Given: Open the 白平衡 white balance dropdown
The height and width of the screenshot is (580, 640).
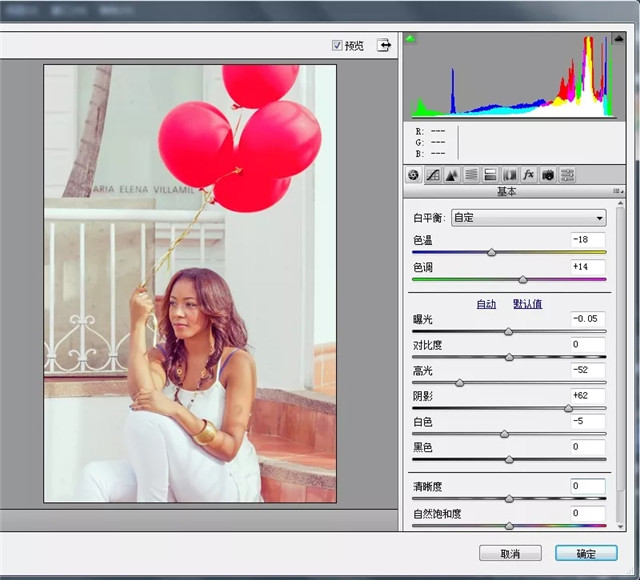Looking at the screenshot, I should tap(529, 217).
